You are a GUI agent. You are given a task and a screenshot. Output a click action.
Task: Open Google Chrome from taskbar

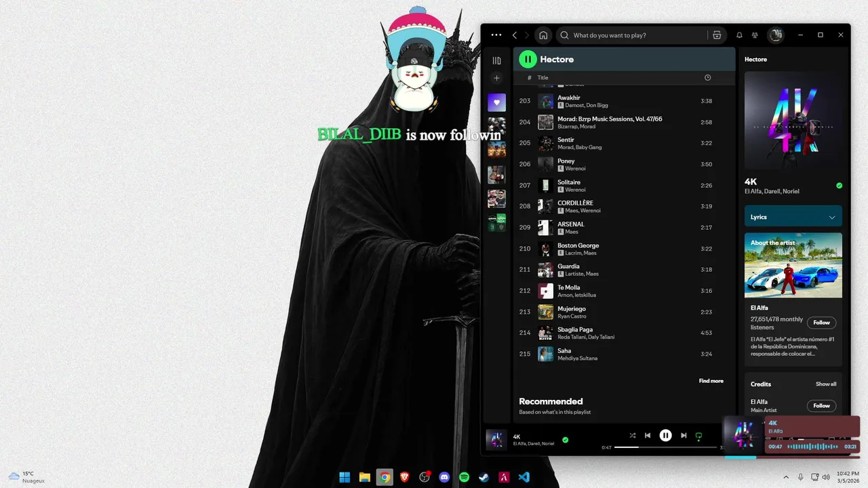click(x=384, y=477)
